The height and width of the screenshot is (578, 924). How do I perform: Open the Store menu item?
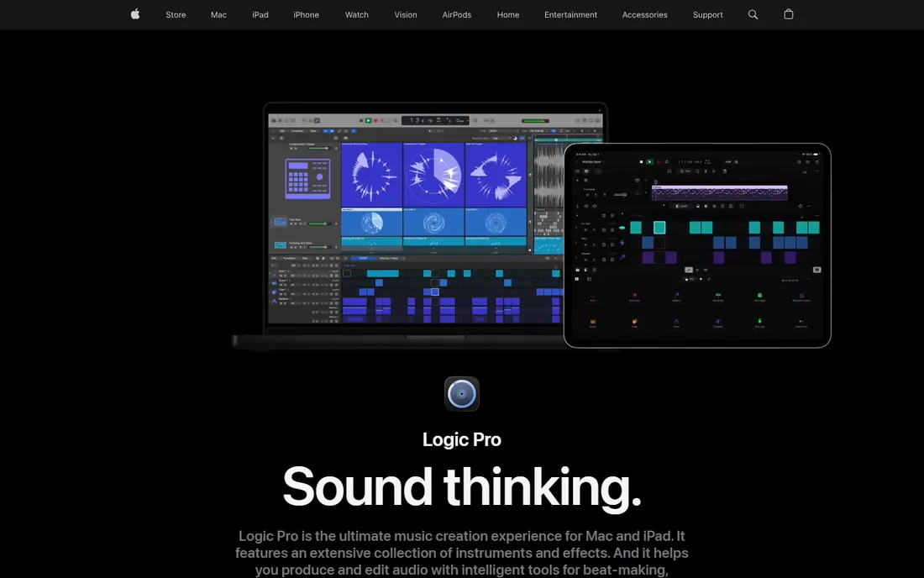[x=176, y=15]
